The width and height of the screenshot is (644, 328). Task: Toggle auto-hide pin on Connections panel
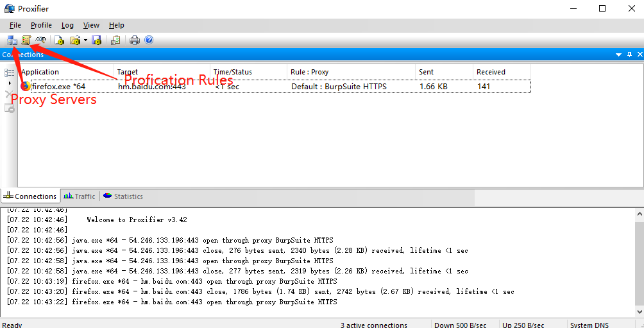pos(629,55)
